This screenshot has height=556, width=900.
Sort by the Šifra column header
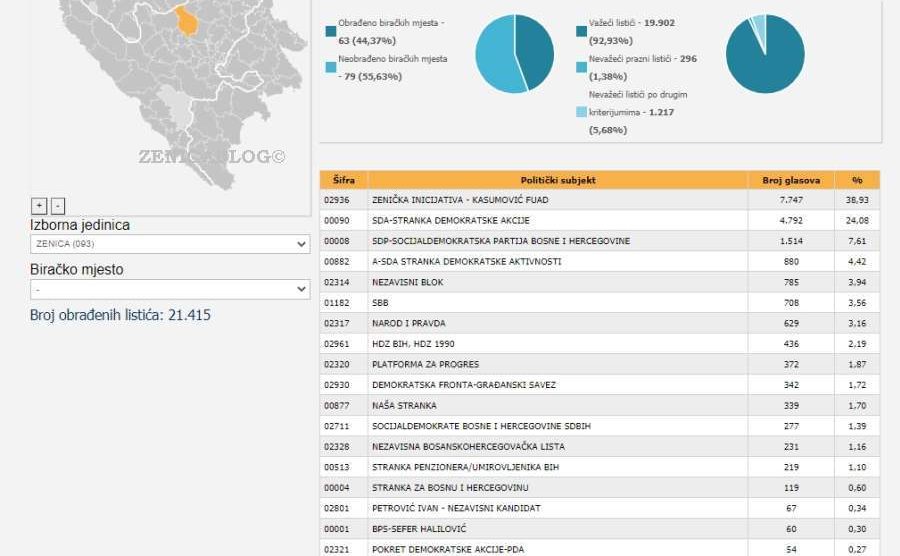343,180
